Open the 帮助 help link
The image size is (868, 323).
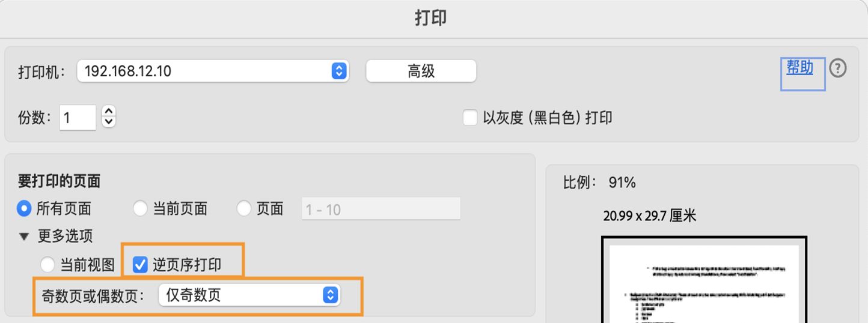(x=799, y=68)
